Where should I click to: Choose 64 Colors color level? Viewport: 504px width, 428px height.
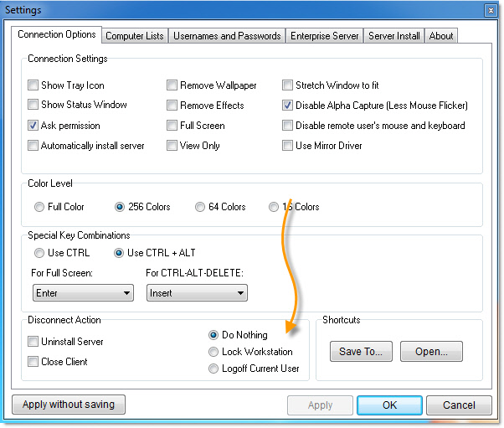point(200,207)
